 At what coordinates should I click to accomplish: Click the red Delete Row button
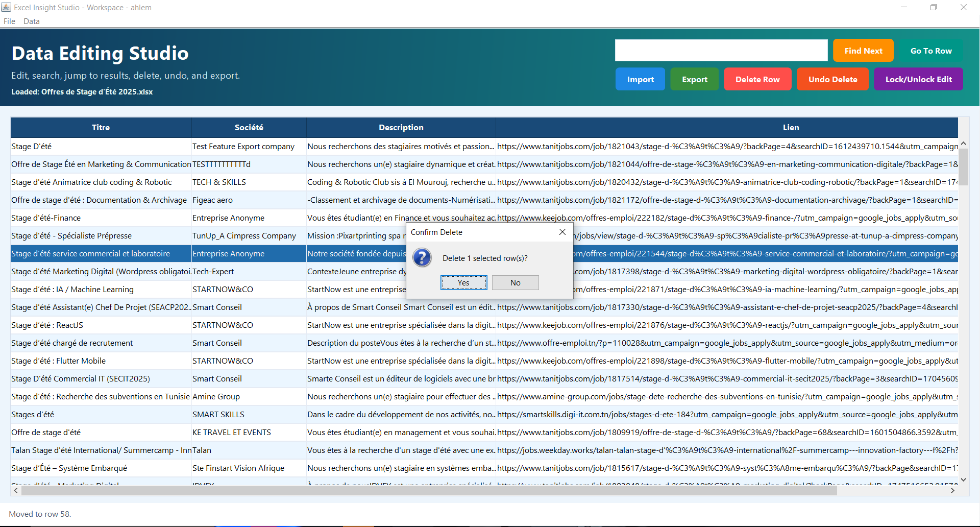tap(757, 79)
